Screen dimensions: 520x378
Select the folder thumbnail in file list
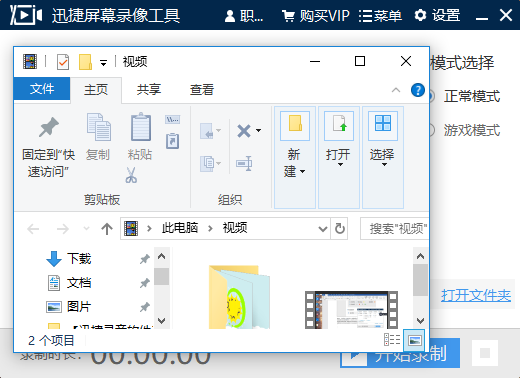[x=239, y=297]
